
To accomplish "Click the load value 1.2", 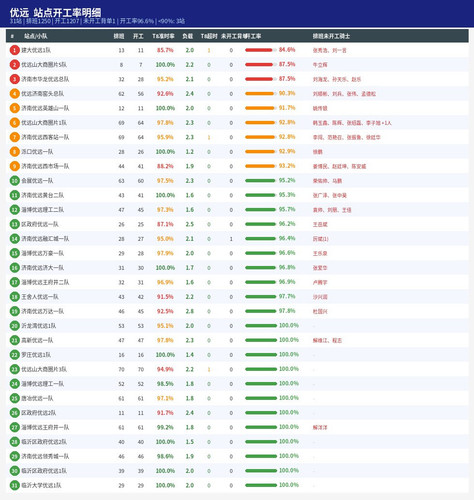I will point(190,152).
